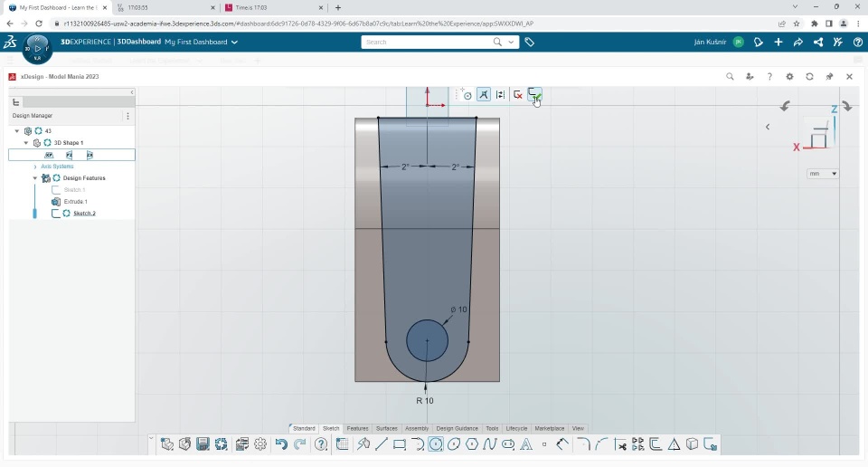868x467 pixels.
Task: Select Sketch.2 in the tree
Action: point(84,214)
